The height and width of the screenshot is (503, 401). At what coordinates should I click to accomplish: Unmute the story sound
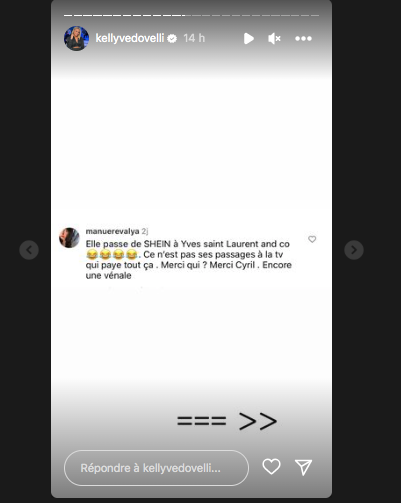pyautogui.click(x=274, y=39)
